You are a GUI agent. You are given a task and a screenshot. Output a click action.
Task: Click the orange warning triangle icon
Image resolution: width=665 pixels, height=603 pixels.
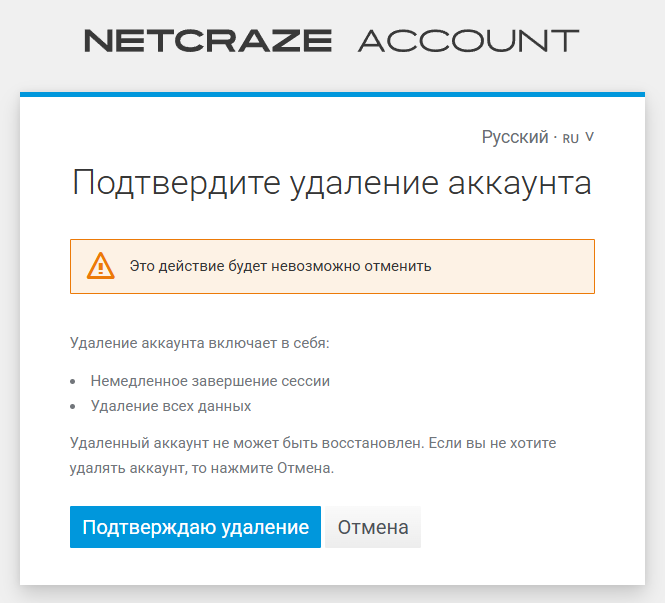100,266
